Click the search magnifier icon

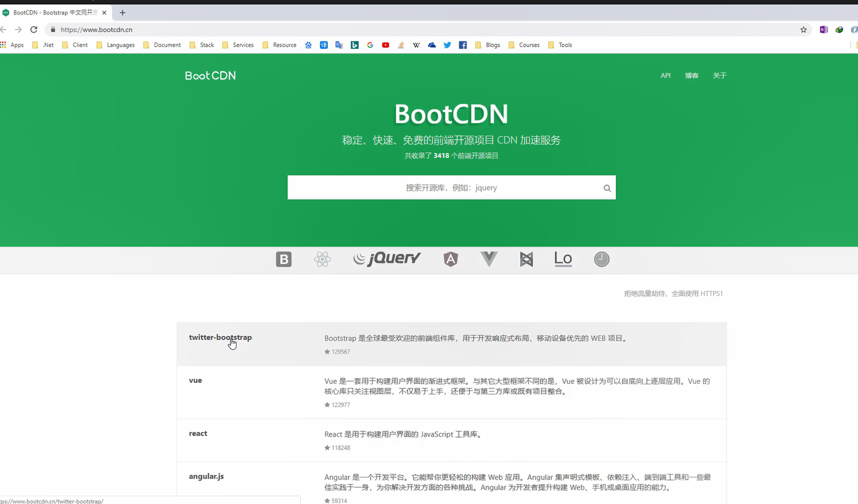(607, 188)
